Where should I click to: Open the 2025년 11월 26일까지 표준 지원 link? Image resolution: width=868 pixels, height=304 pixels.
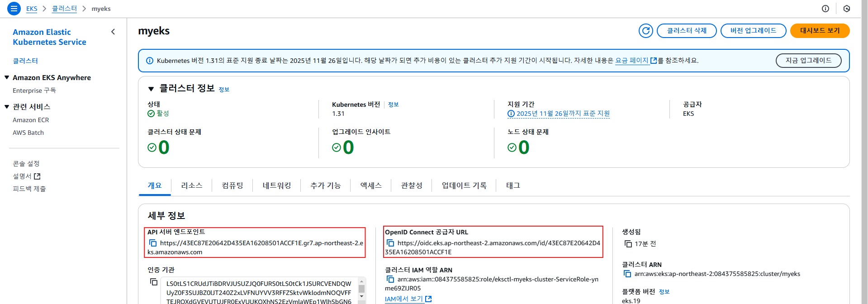point(563,114)
